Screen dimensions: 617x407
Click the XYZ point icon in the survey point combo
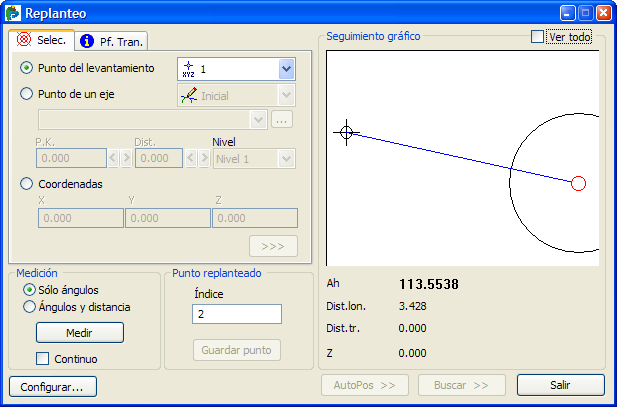click(x=188, y=68)
